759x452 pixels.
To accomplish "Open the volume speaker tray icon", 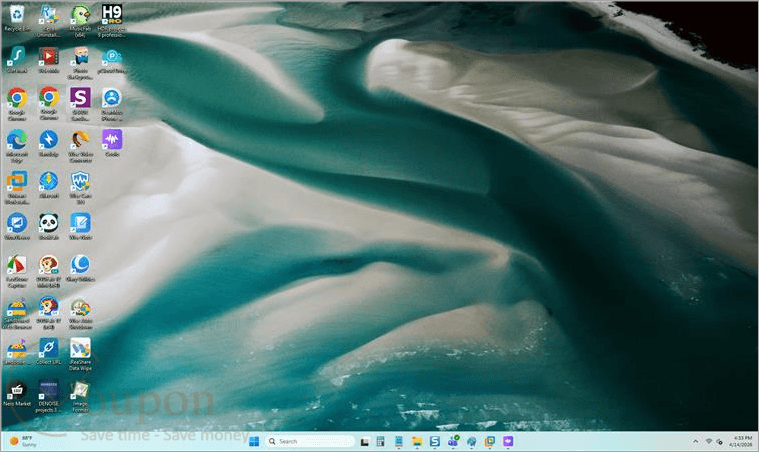I will (x=720, y=441).
